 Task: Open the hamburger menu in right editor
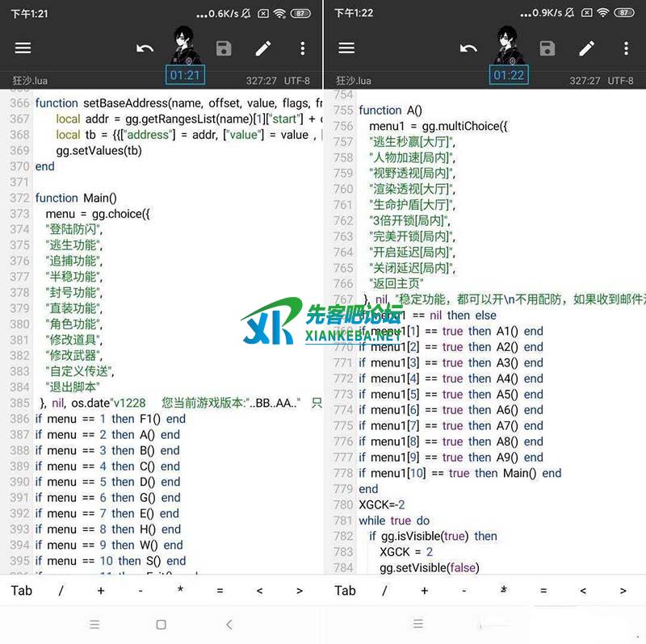346,48
